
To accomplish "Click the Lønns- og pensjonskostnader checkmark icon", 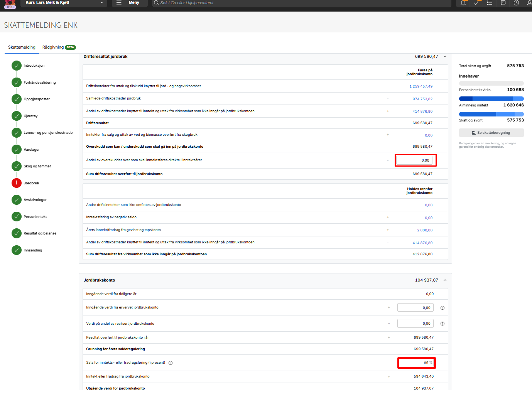I will pos(17,133).
